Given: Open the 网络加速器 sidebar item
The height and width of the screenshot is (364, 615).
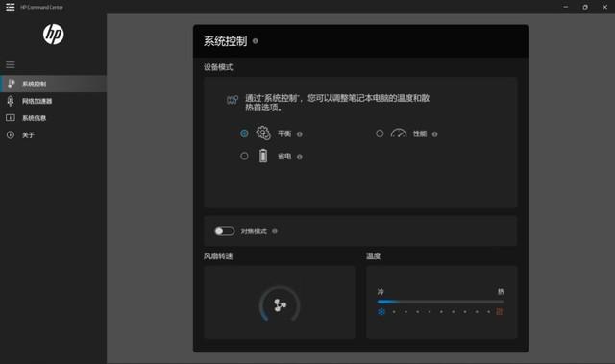Looking at the screenshot, I should pos(53,101).
